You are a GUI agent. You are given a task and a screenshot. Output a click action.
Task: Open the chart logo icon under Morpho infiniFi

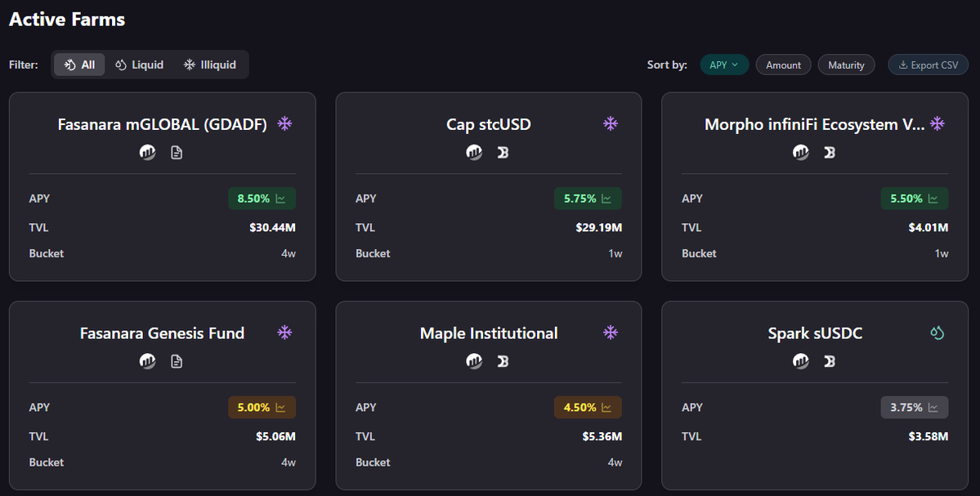coord(801,152)
